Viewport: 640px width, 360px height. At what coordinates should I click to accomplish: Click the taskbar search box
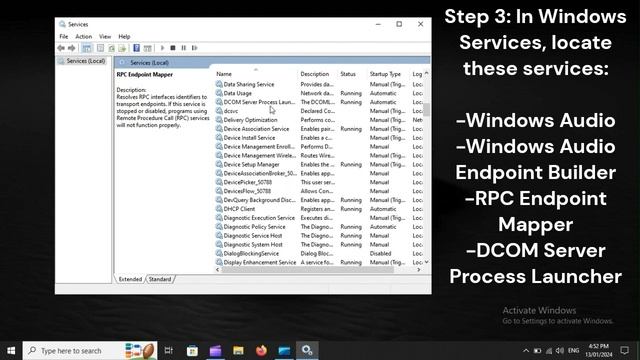(x=90, y=351)
